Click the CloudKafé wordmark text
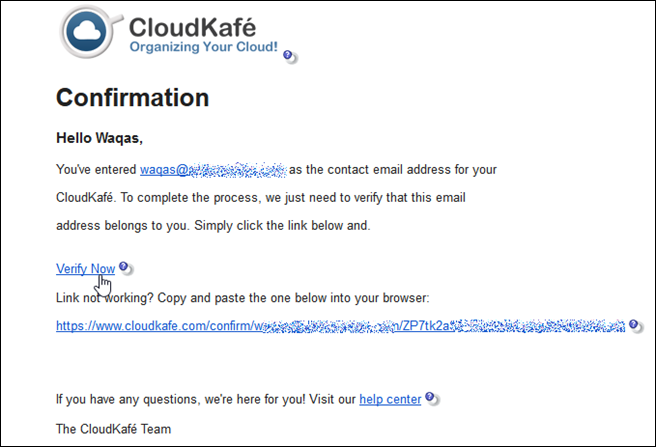Image resolution: width=656 pixels, height=447 pixels. pyautogui.click(x=192, y=27)
